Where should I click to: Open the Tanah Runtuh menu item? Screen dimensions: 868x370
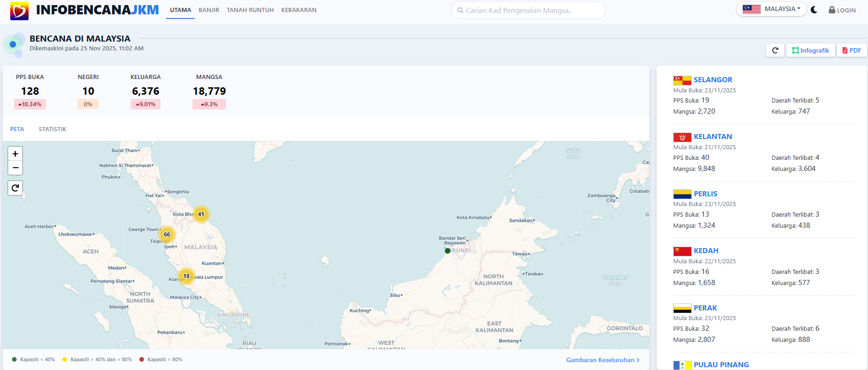250,10
